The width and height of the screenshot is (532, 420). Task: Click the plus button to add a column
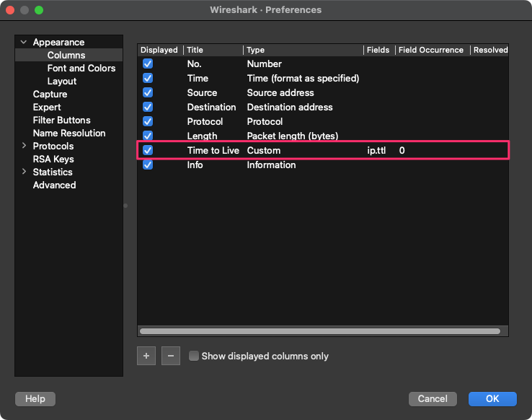pos(146,356)
